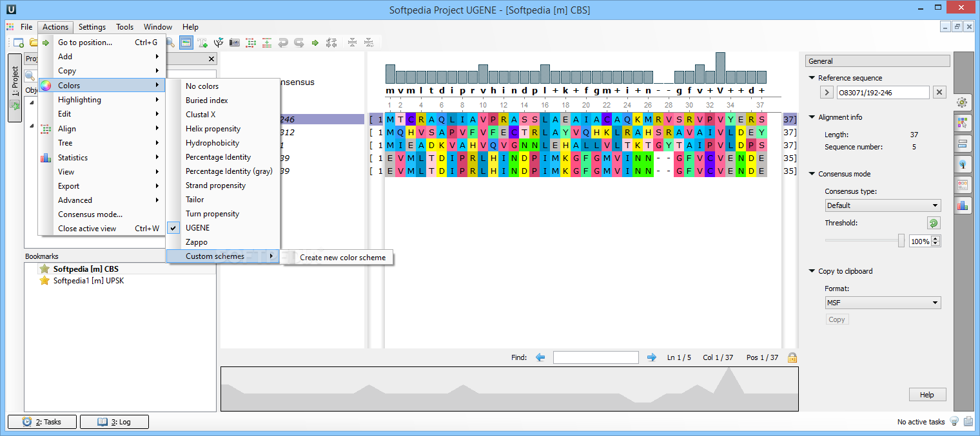
Task: Choose Go to position menu entry
Action: pos(101,43)
